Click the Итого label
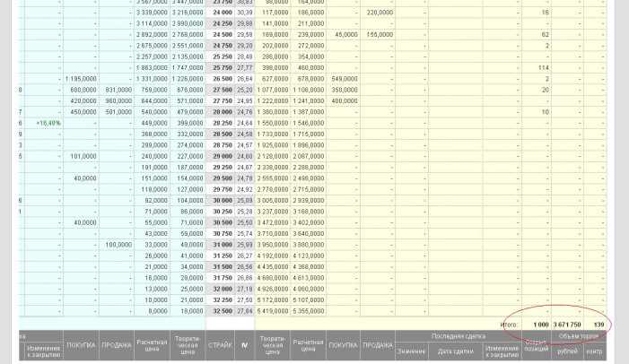This screenshot has width=629, height=364. 509,325
